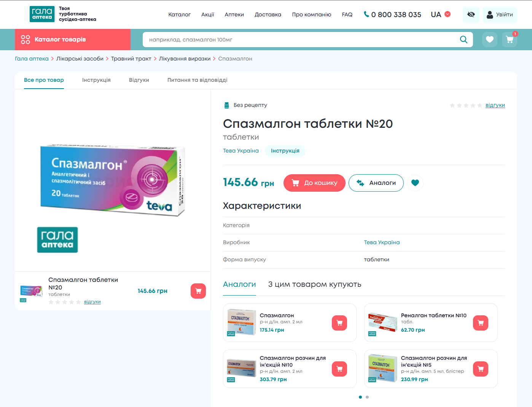
Task: Add Спазмалгон ін'єкцій №10 to cart
Action: [339, 369]
